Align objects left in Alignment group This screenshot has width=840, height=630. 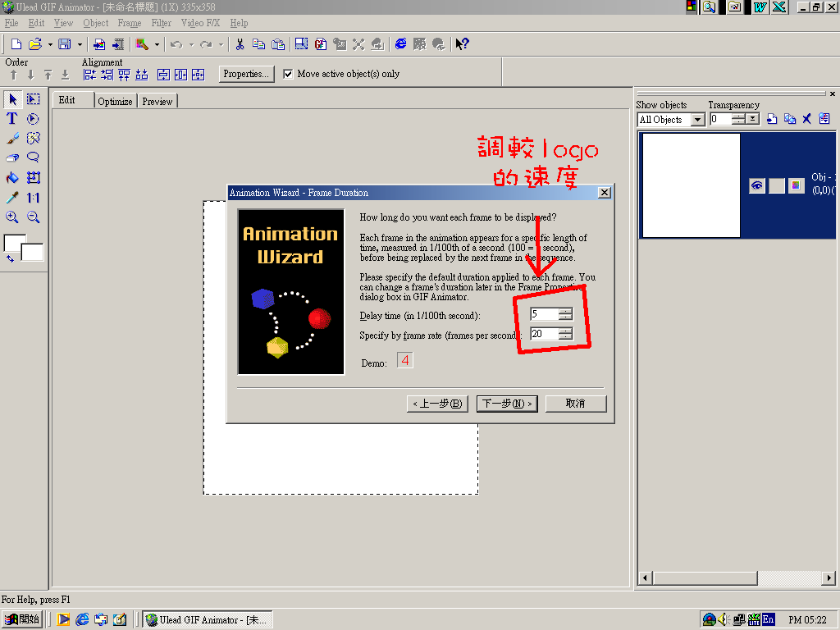pos(89,75)
